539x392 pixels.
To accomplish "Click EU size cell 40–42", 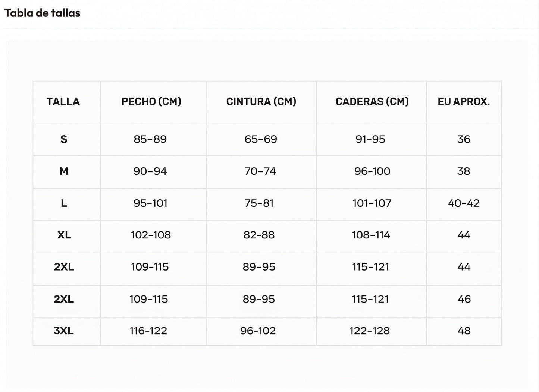I will click(464, 203).
